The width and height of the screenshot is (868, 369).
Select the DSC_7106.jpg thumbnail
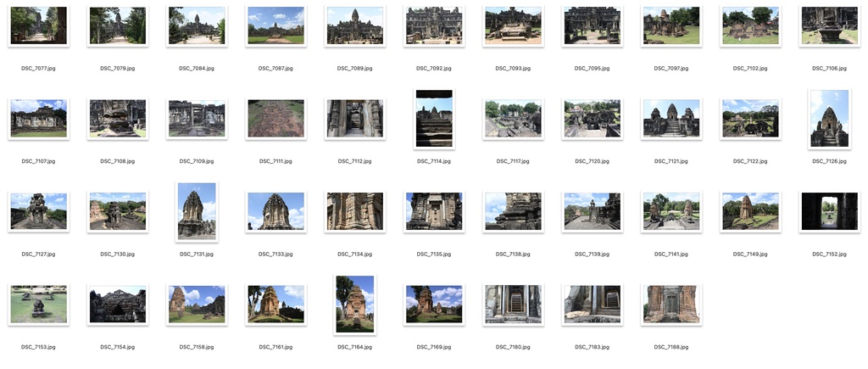pos(830,25)
